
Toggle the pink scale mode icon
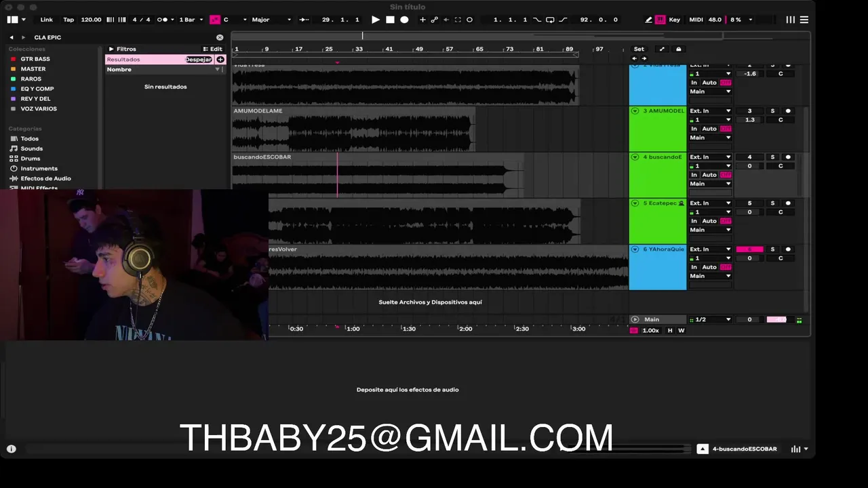(215, 20)
